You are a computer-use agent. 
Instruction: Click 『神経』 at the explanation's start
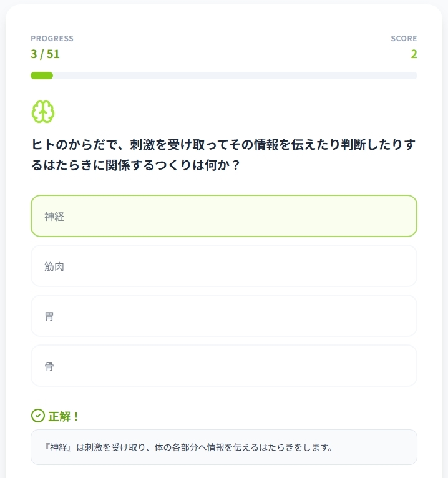coord(60,447)
